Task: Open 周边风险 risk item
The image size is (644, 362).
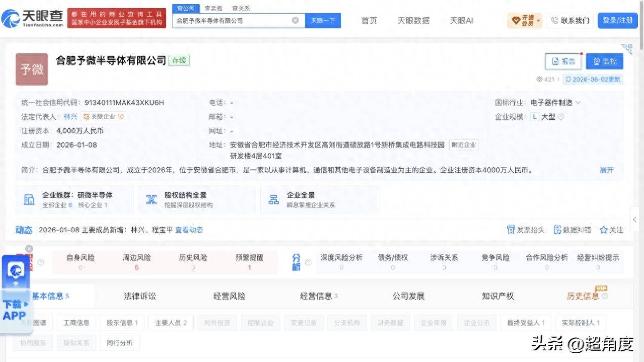Action: 137,262
